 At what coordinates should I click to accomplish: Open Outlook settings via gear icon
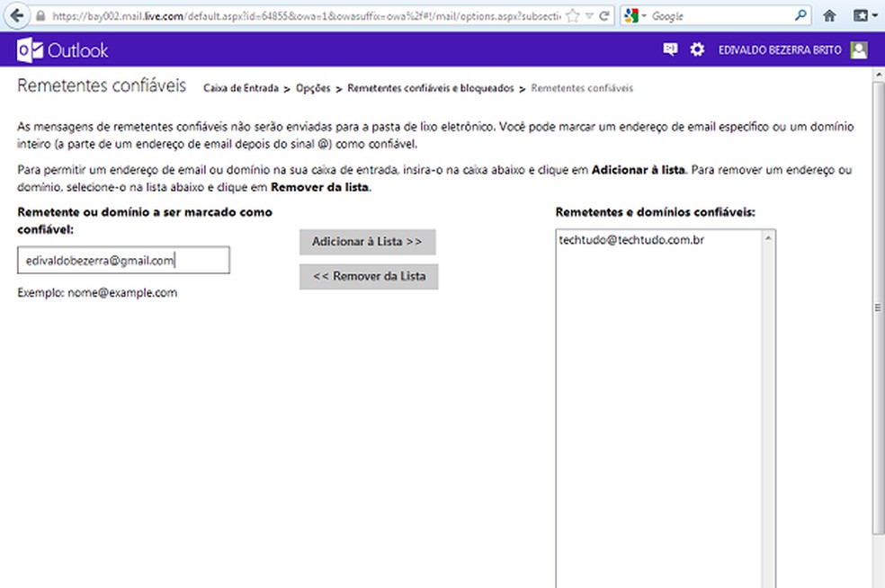pos(697,50)
